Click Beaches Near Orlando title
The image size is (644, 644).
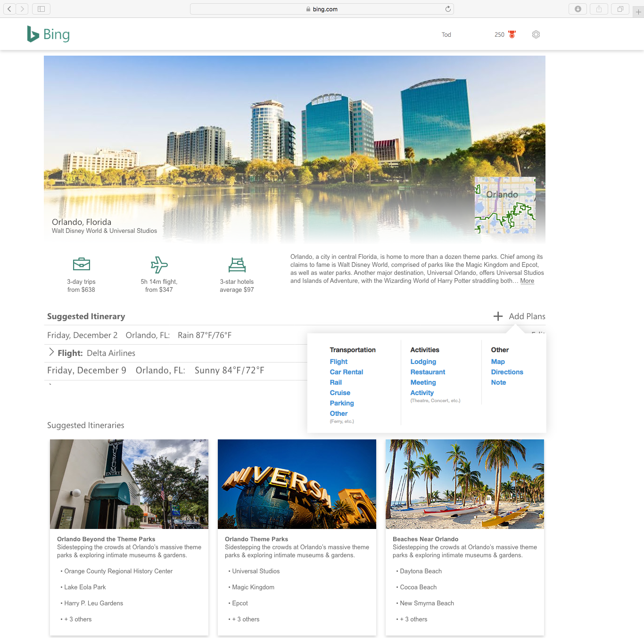coord(425,539)
